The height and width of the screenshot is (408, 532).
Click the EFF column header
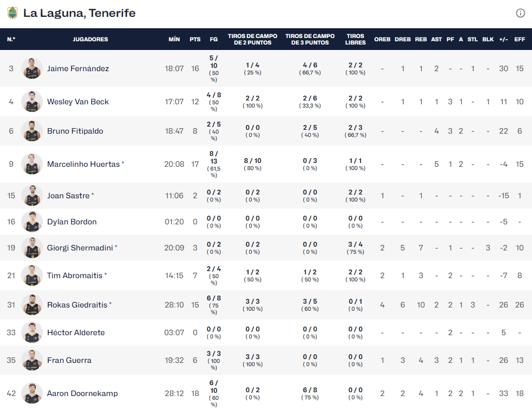[520, 39]
